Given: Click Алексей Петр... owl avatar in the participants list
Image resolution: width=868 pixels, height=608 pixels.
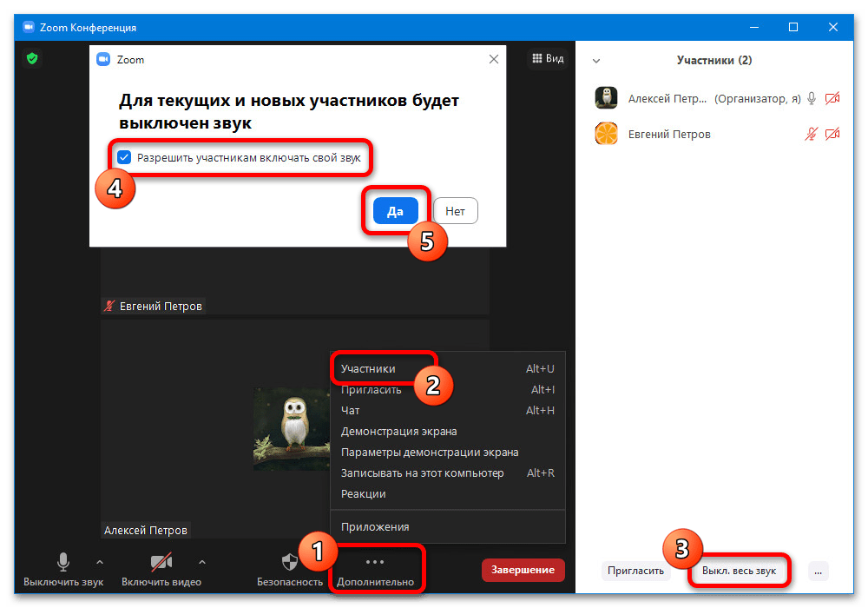Looking at the screenshot, I should pyautogui.click(x=606, y=98).
